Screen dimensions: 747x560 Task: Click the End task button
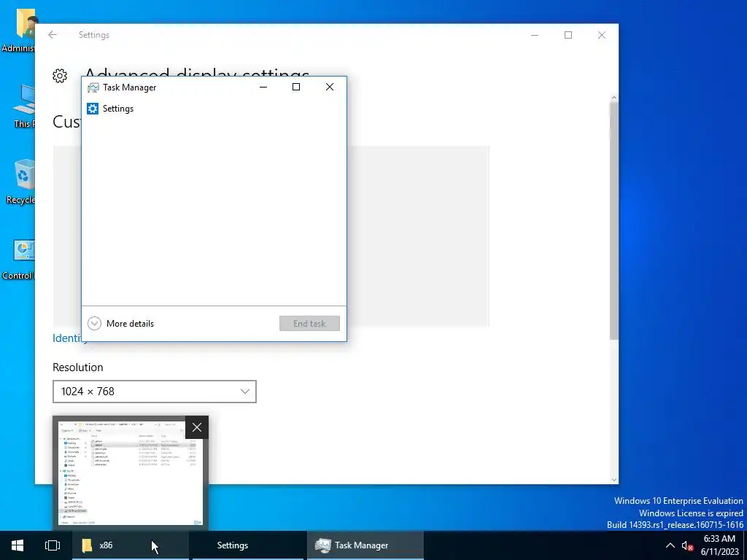309,323
